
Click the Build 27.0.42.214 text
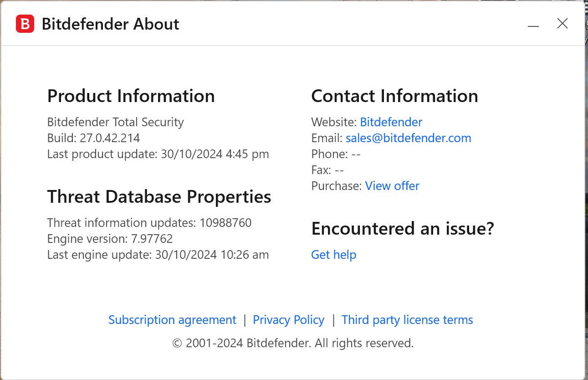[x=93, y=138]
